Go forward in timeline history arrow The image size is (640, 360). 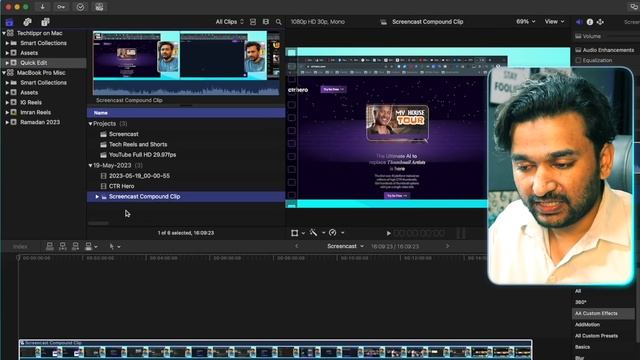[x=447, y=246]
